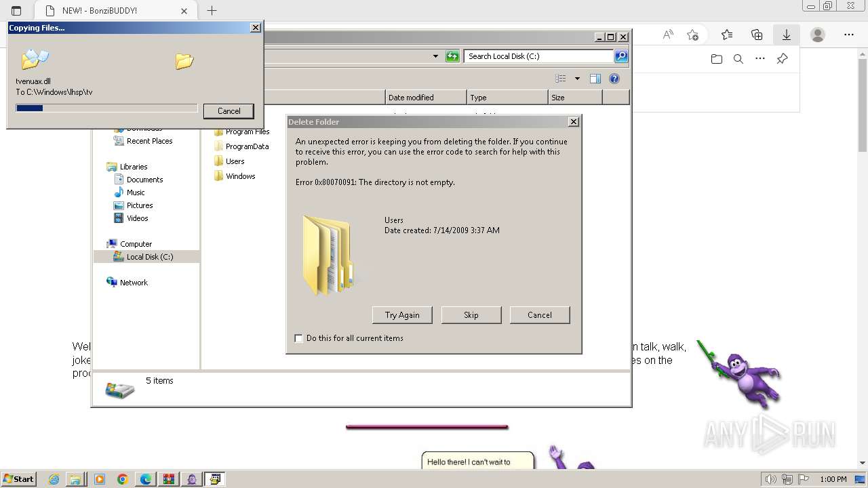Close the Copying Files window
868x488 pixels.
pyautogui.click(x=255, y=28)
